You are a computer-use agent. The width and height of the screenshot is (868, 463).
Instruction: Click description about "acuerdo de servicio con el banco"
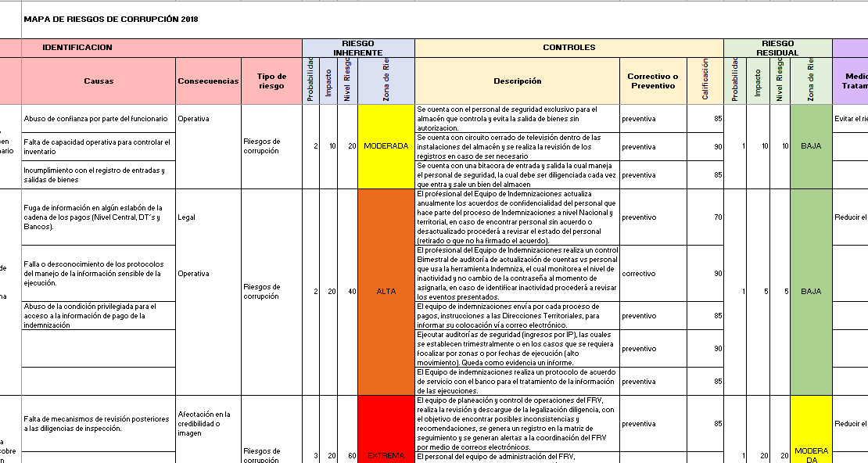pos(517,382)
